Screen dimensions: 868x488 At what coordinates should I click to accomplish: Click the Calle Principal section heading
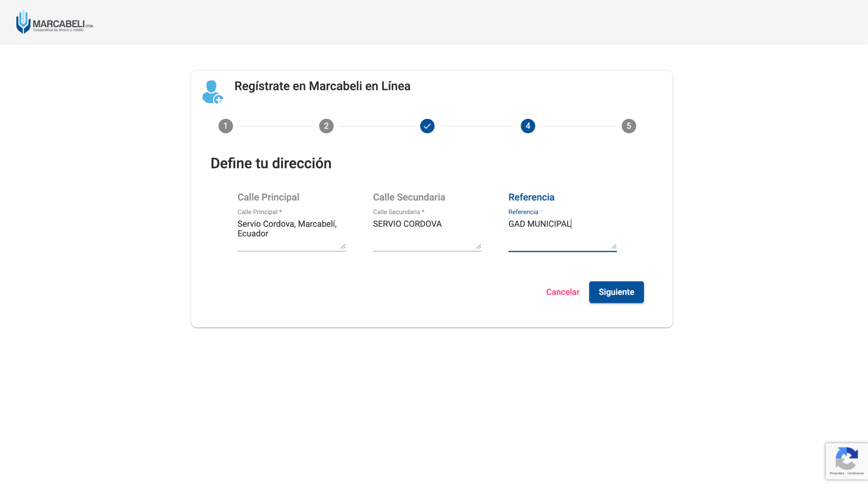coord(268,197)
